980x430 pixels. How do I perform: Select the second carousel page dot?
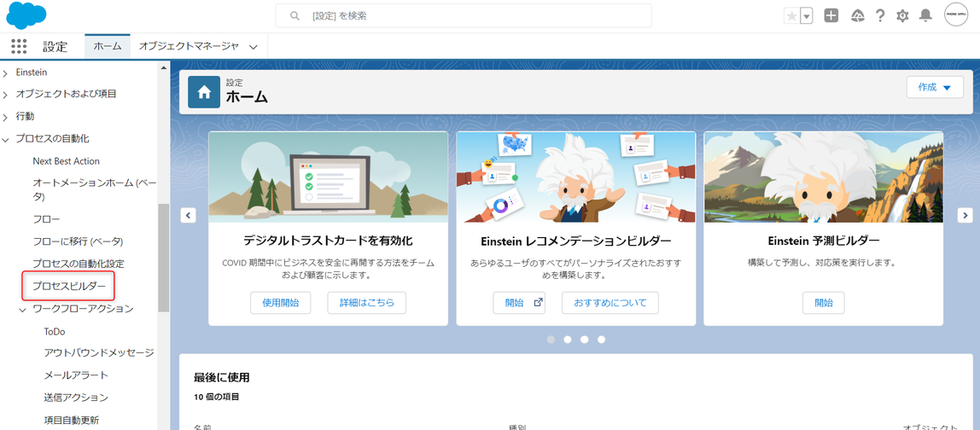(568, 340)
